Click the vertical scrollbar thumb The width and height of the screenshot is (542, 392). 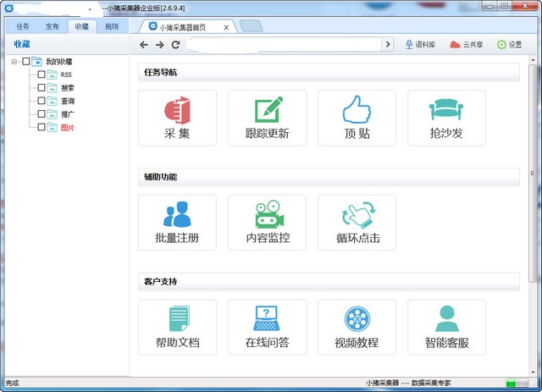point(533,173)
